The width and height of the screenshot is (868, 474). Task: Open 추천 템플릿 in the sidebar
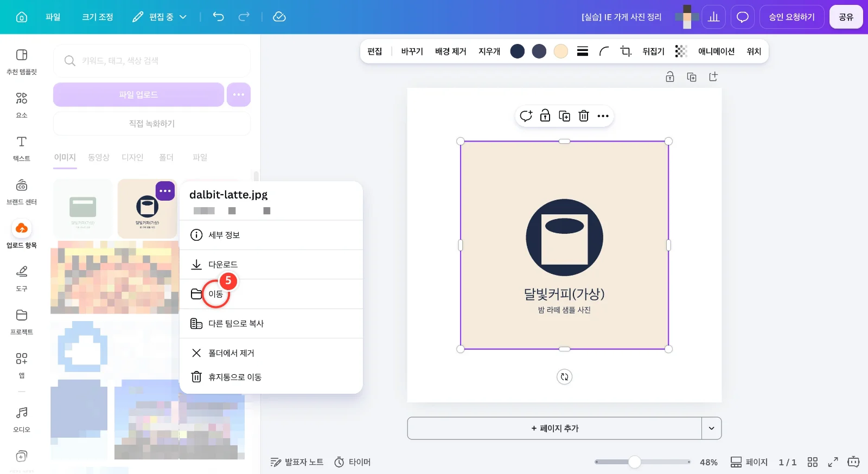click(22, 61)
